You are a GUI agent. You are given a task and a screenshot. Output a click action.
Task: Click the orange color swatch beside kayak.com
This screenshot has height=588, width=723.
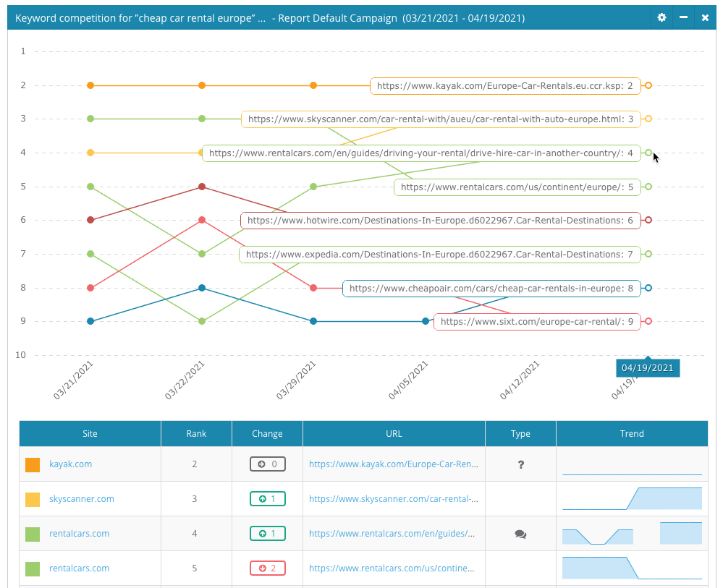[33, 464]
